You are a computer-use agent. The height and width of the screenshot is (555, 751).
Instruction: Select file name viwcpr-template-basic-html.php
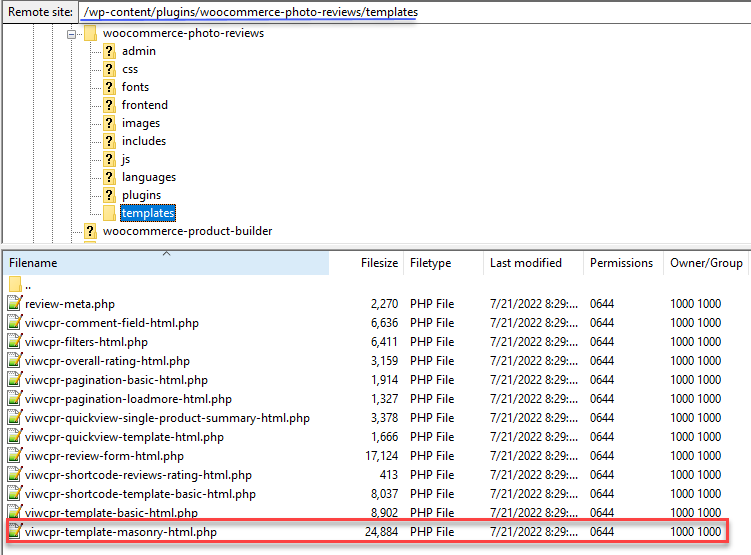(111, 513)
